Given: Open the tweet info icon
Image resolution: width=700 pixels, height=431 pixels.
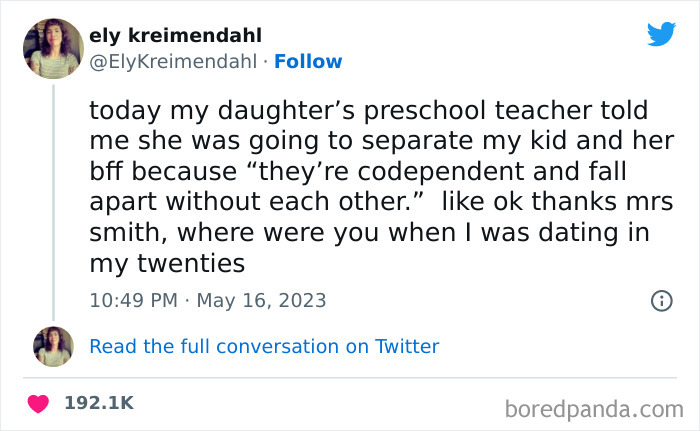Looking at the screenshot, I should coord(661,300).
